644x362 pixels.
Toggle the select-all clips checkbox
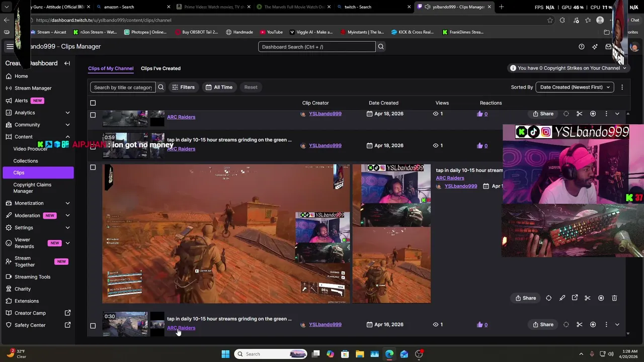pos(93,103)
